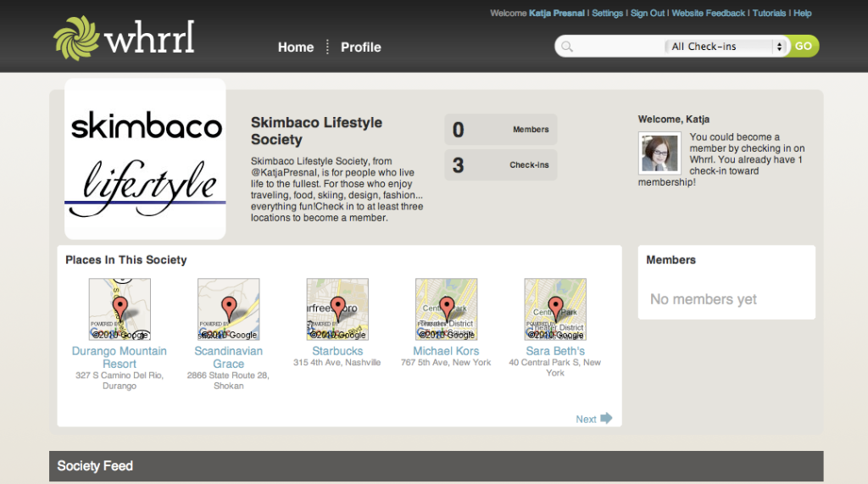Click the Katja Presnal name link
This screenshot has height=484, width=868.
[x=556, y=13]
